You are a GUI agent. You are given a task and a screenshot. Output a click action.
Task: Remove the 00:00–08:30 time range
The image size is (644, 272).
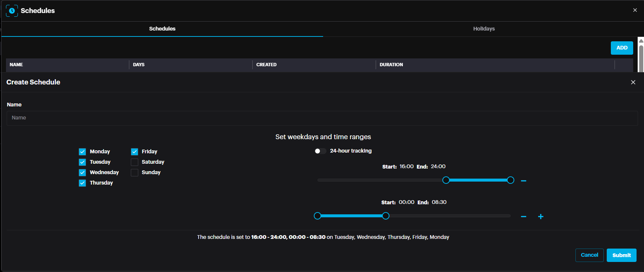[523, 217]
